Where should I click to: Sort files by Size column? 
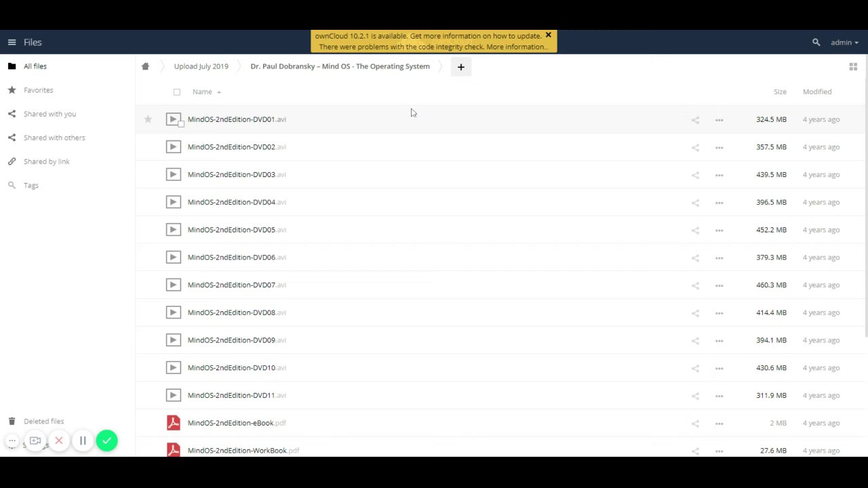tap(780, 91)
